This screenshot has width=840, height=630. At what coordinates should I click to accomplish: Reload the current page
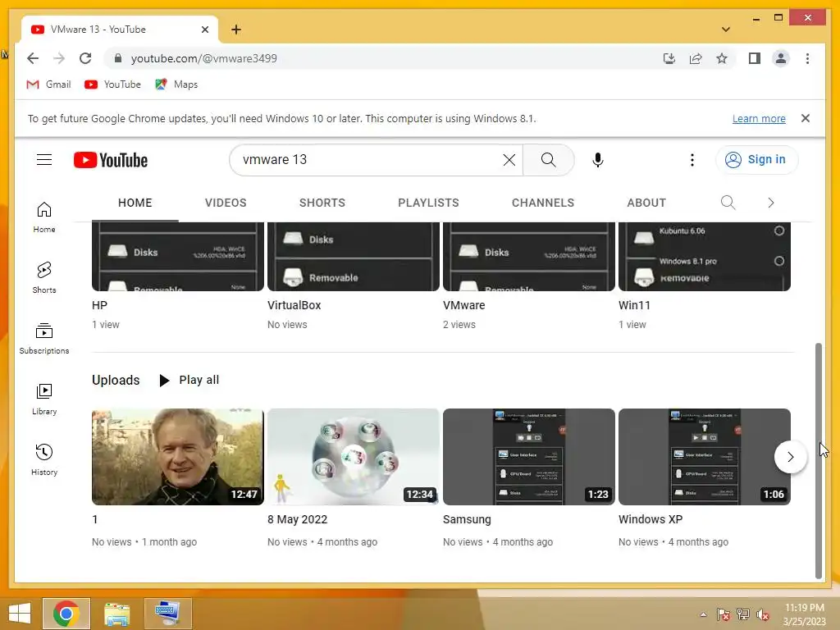click(x=85, y=58)
